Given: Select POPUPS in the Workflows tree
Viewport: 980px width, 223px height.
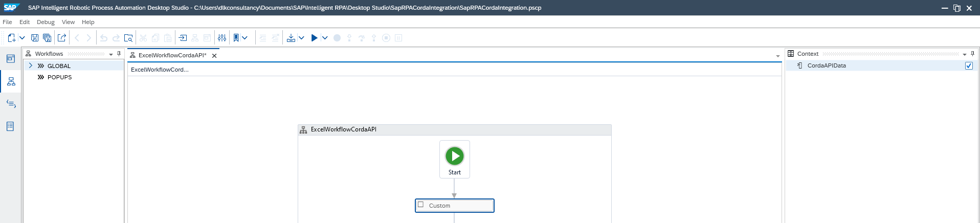Looking at the screenshot, I should 59,77.
